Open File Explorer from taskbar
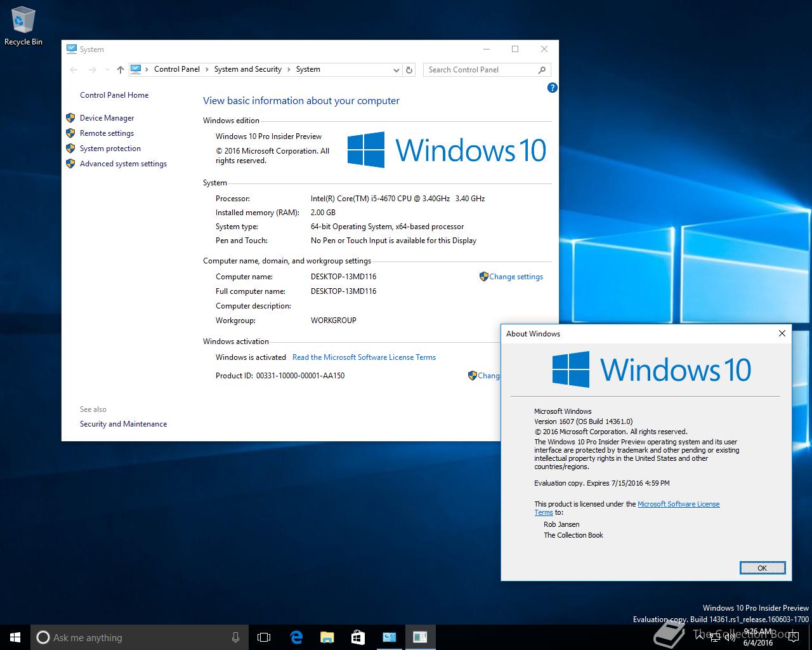Screen dimensions: 812x650 [327, 637]
